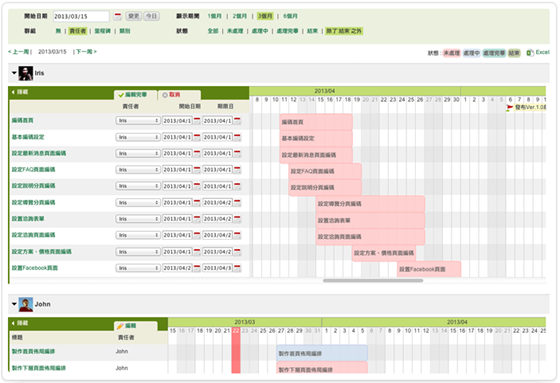
Task: Open due date calendar for 設定洽詢頁面編碼 row
Action: [237, 235]
